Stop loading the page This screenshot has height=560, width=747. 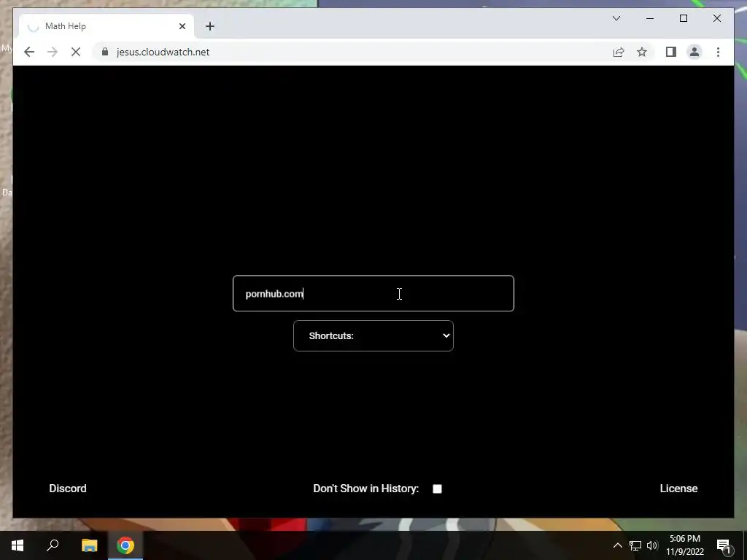point(76,52)
